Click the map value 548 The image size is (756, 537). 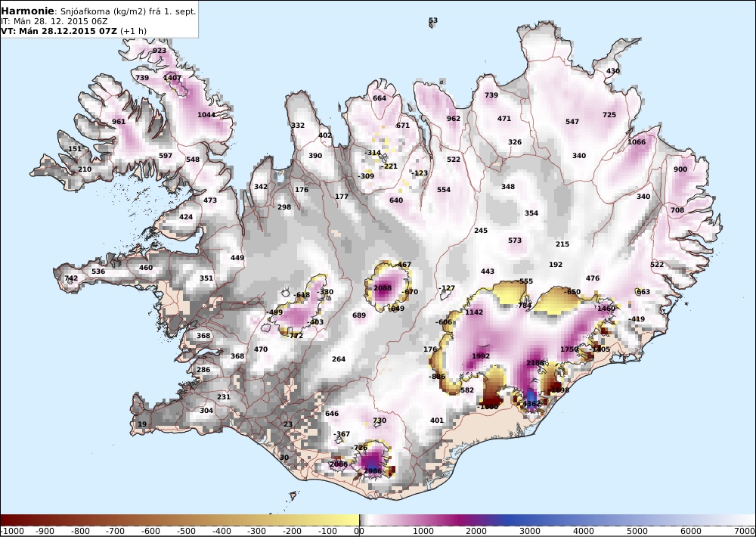[x=192, y=160]
